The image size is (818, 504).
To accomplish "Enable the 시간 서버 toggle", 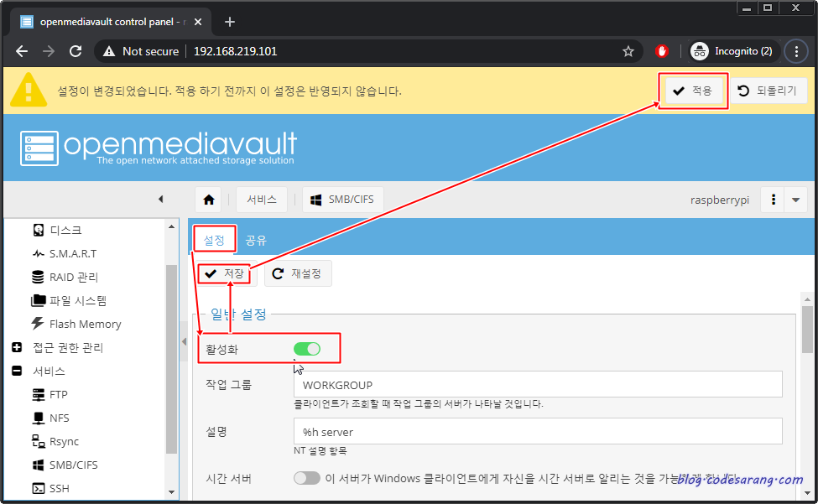I will click(307, 478).
